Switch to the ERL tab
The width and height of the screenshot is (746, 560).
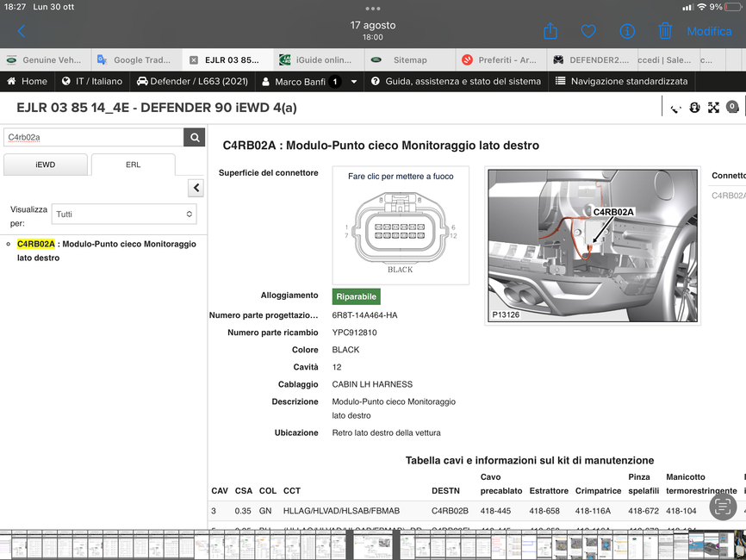click(134, 165)
